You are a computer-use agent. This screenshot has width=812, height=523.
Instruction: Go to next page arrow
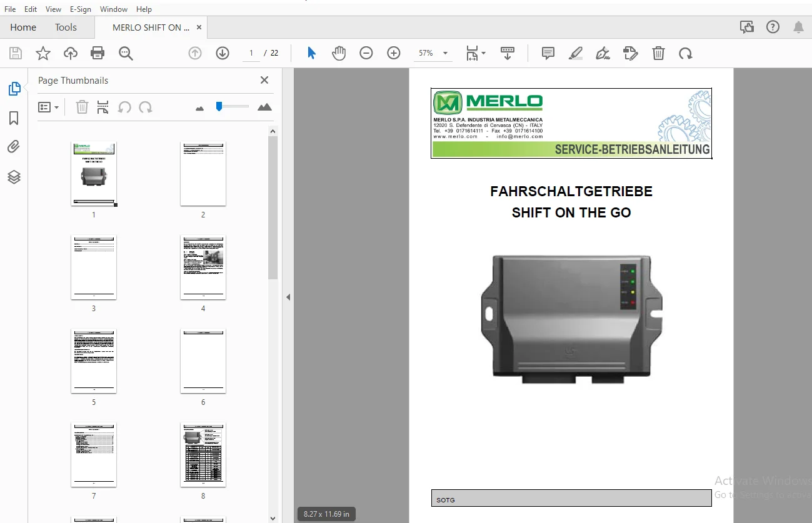click(223, 53)
